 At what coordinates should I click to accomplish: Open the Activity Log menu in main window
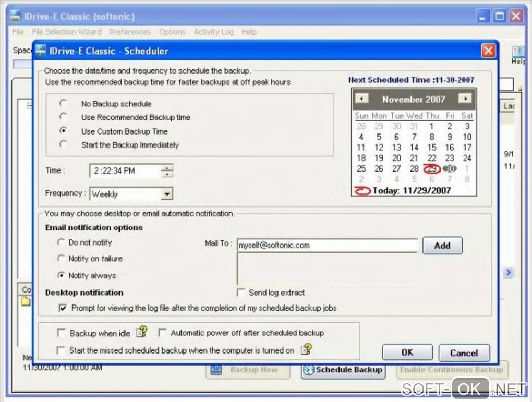213,32
